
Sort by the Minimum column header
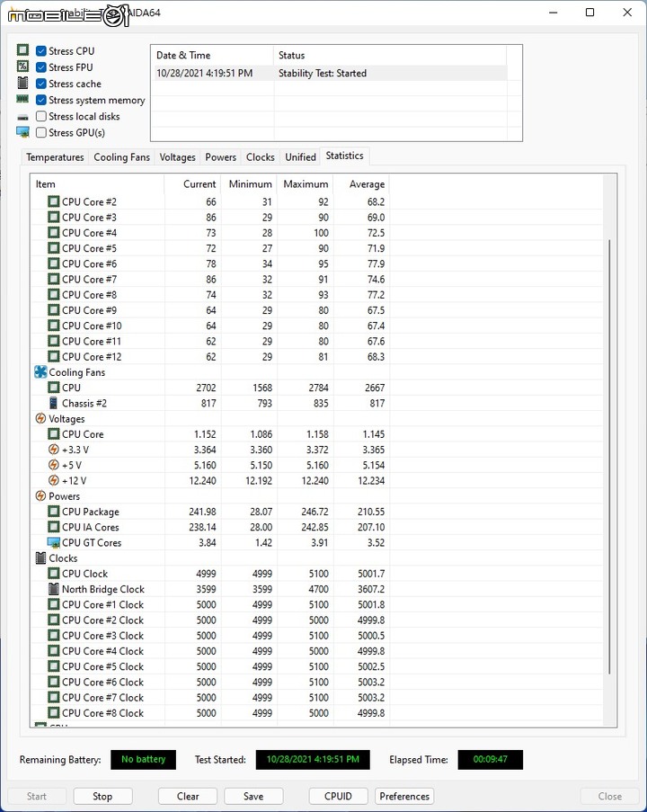[249, 183]
